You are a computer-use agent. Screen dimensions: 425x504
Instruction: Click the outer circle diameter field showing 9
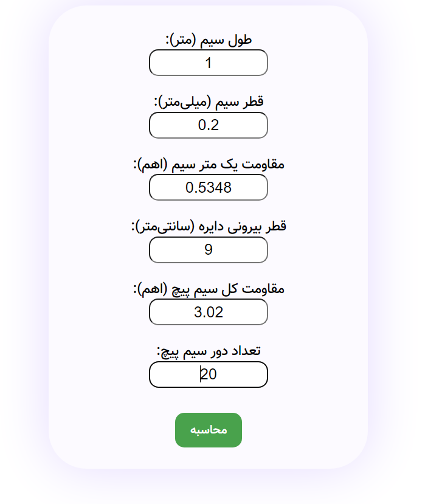click(209, 250)
